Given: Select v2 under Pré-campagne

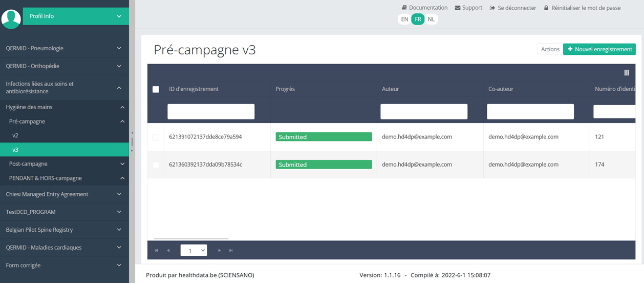Looking at the screenshot, I should pos(15,135).
